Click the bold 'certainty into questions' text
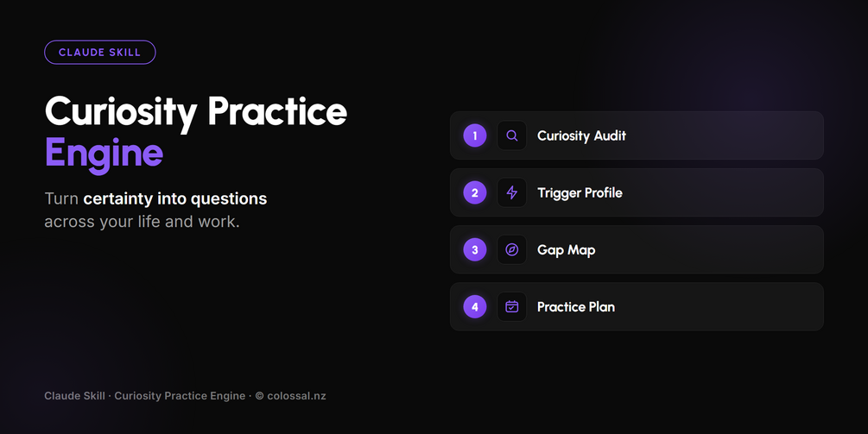 pos(175,198)
